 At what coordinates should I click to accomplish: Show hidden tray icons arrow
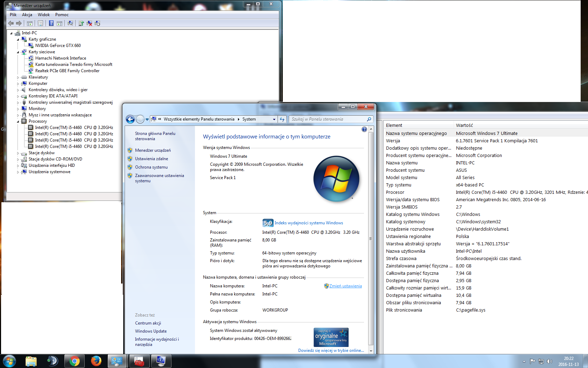[x=524, y=361]
